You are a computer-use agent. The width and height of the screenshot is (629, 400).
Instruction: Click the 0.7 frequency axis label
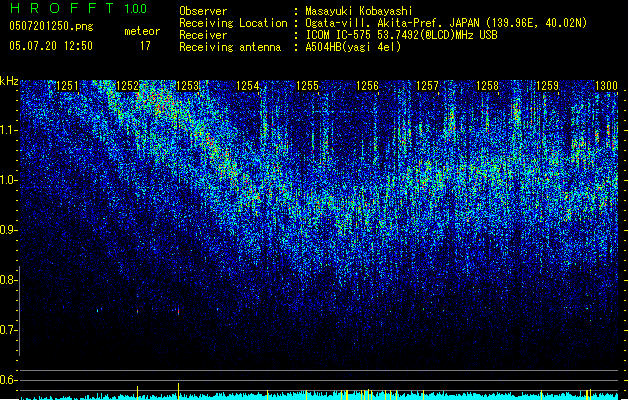pos(8,330)
